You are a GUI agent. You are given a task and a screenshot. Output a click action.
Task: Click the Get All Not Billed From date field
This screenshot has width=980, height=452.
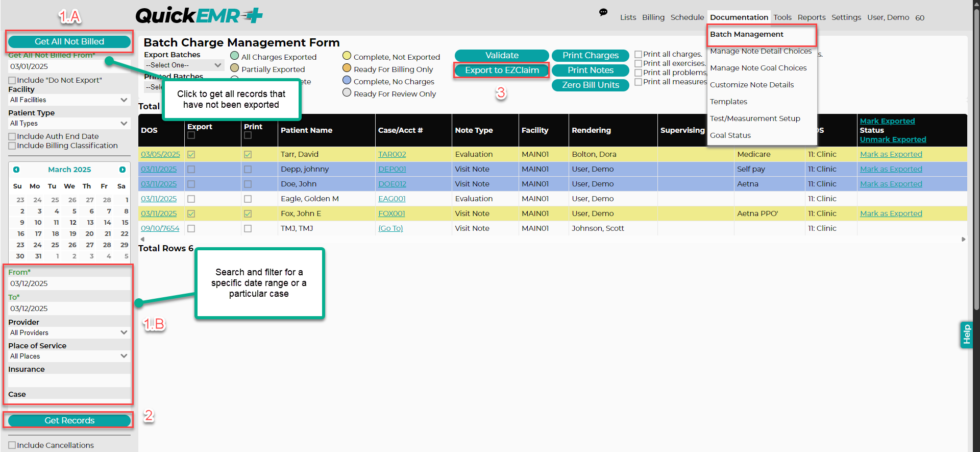[x=69, y=66]
